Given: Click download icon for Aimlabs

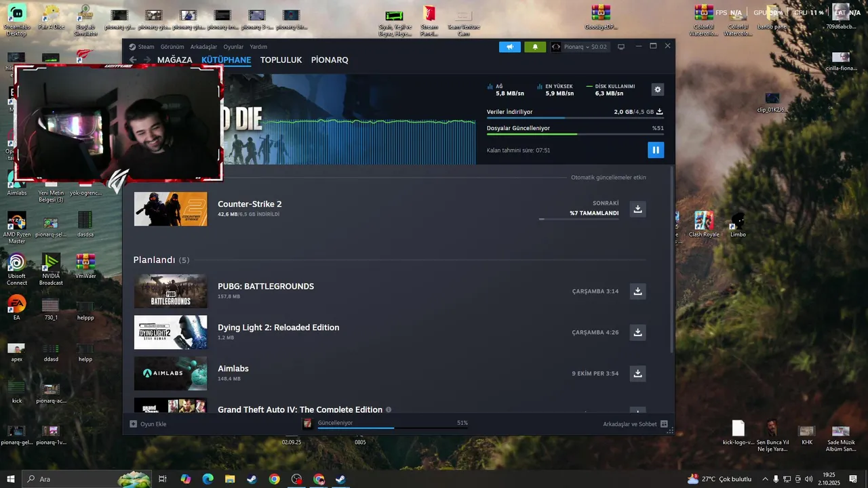Looking at the screenshot, I should pyautogui.click(x=637, y=373).
